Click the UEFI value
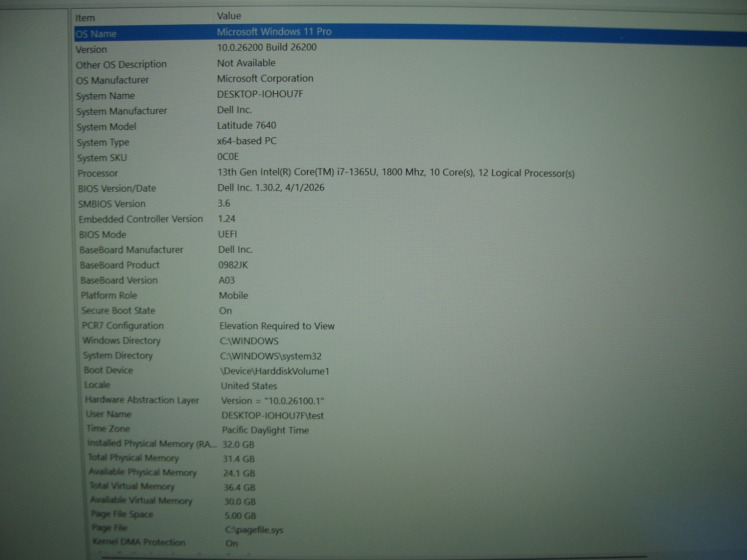Image resolution: width=747 pixels, height=560 pixels. (x=227, y=234)
